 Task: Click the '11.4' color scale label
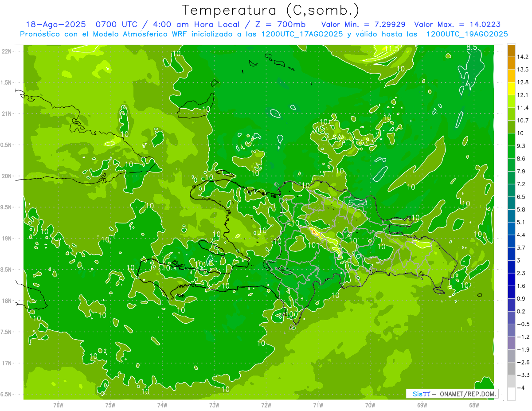pos(522,108)
